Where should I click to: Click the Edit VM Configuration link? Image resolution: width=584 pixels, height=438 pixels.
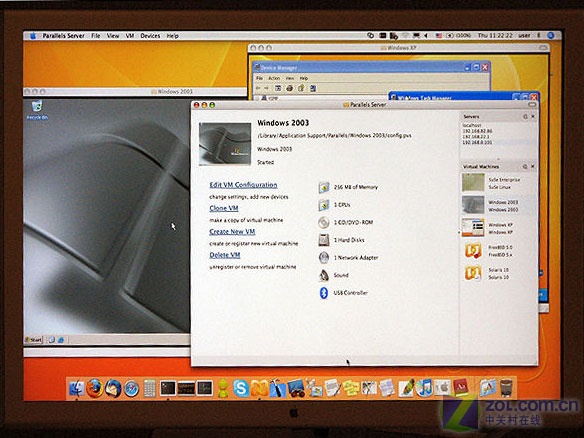coord(243,185)
